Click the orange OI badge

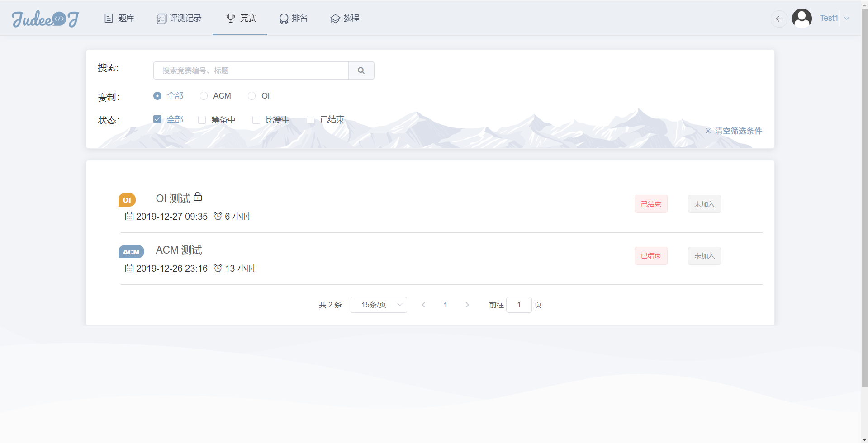tap(127, 200)
